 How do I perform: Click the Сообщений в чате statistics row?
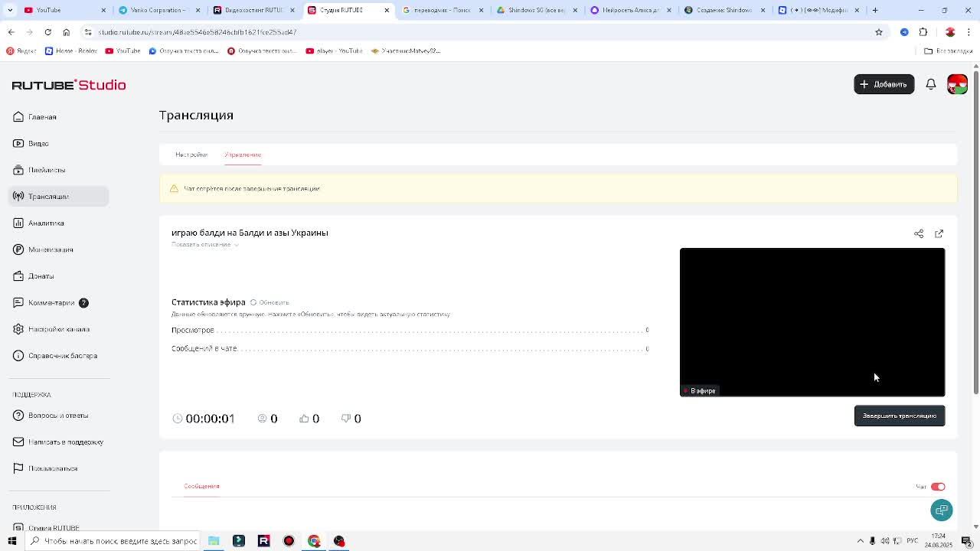click(x=410, y=348)
